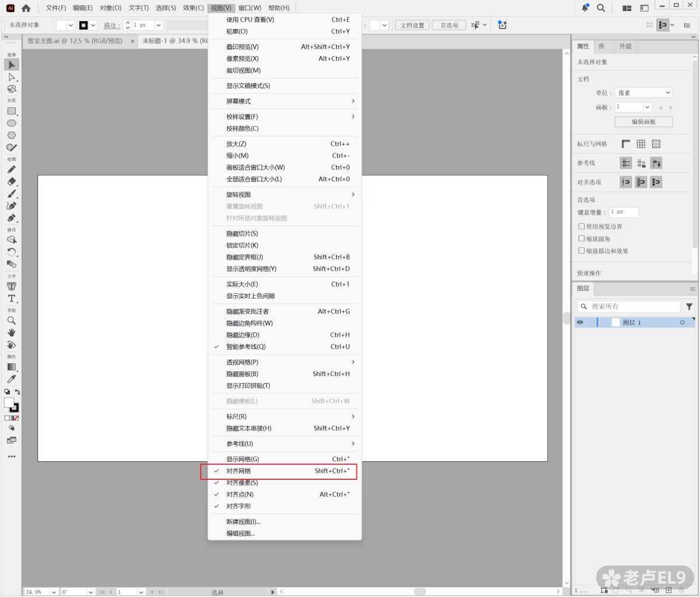Open the search magnifier in the top bar
This screenshot has width=700, height=597.
(x=601, y=8)
